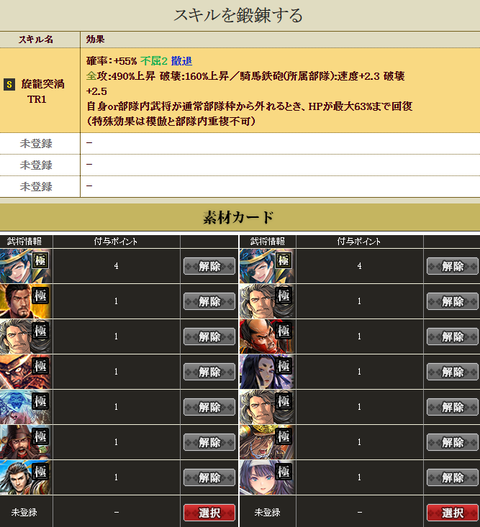This screenshot has width=480, height=527.
Task: Click 解除 beside the blue ghostly figure
Action: coord(209,407)
